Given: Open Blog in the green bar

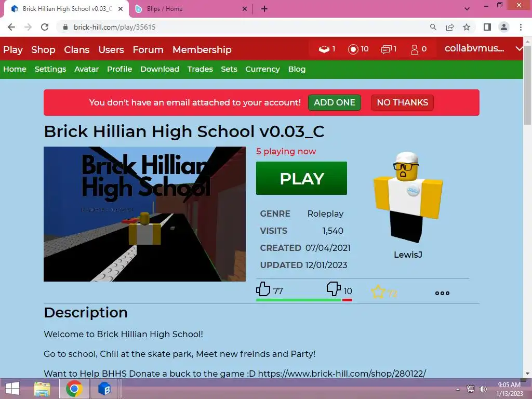Looking at the screenshot, I should tap(297, 69).
